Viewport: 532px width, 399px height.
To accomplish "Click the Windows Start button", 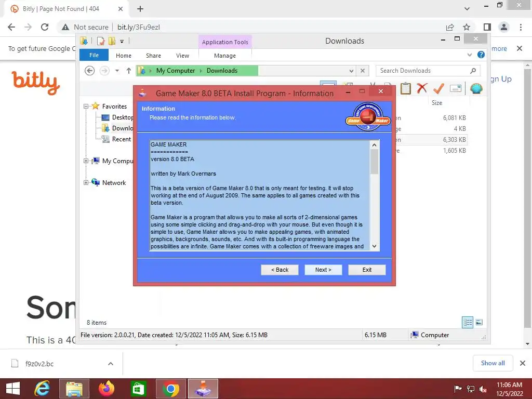I will pyautogui.click(x=13, y=389).
